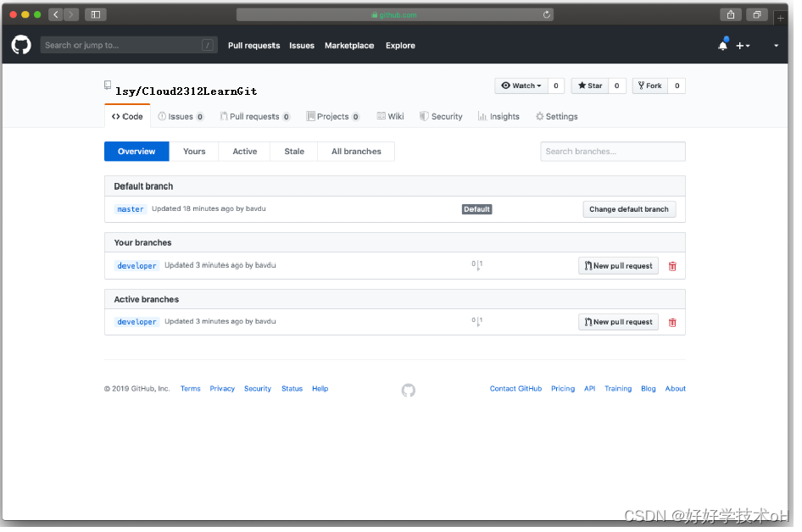Image resolution: width=802 pixels, height=532 pixels.
Task: Open the Terms footer link
Action: [x=190, y=388]
